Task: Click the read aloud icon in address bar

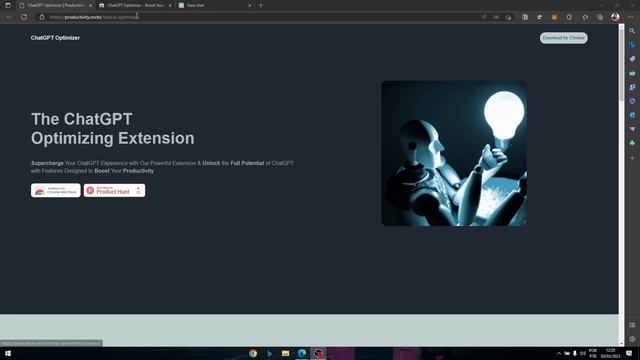Action: pos(484,17)
